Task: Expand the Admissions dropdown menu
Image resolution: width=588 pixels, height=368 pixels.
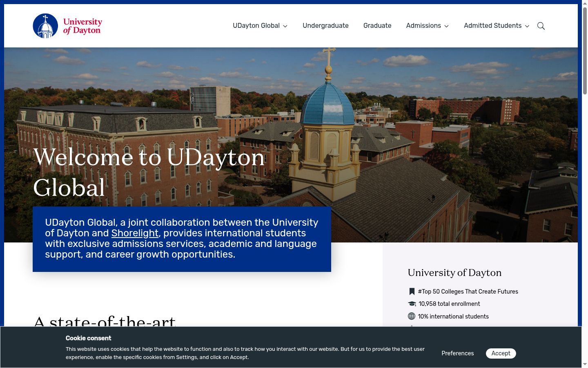Action: 428,26
